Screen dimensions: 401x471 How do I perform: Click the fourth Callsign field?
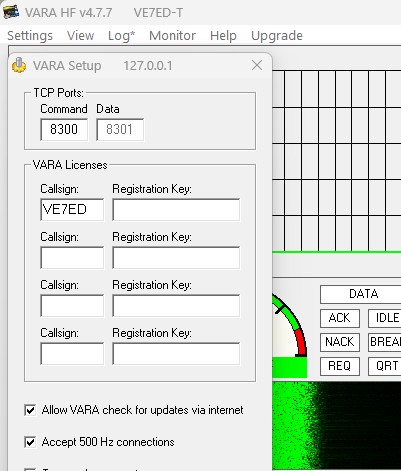tap(72, 354)
